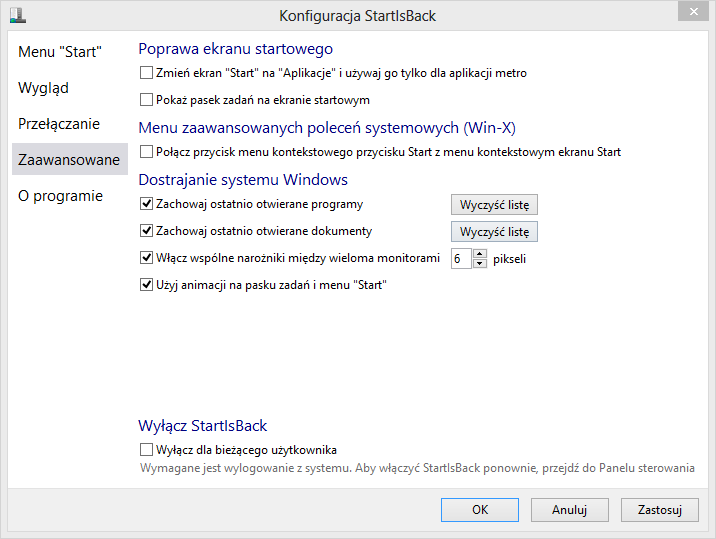Apply changes with the Zastosuj button

tap(660, 510)
